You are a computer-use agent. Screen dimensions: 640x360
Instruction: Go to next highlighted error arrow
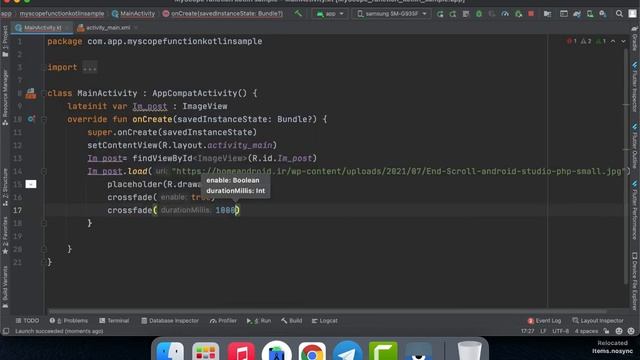(623, 41)
